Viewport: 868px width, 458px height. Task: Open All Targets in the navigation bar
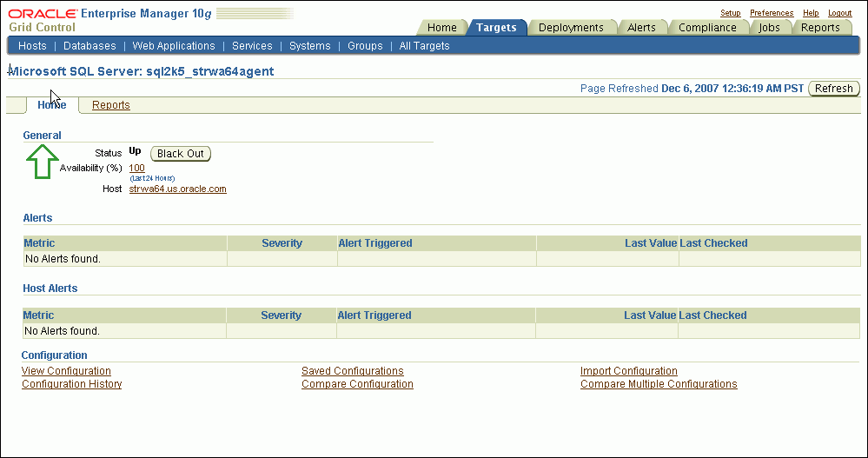(x=424, y=46)
